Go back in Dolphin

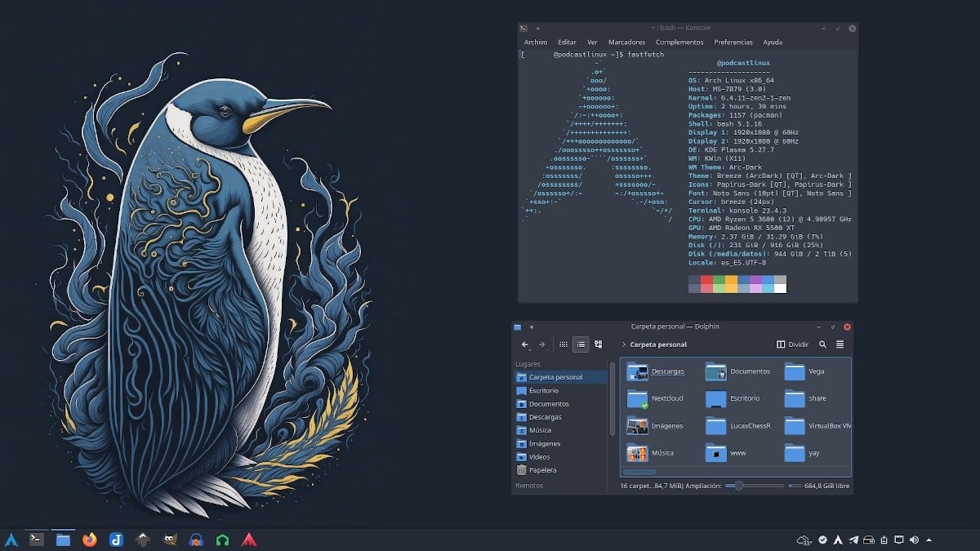coord(526,344)
